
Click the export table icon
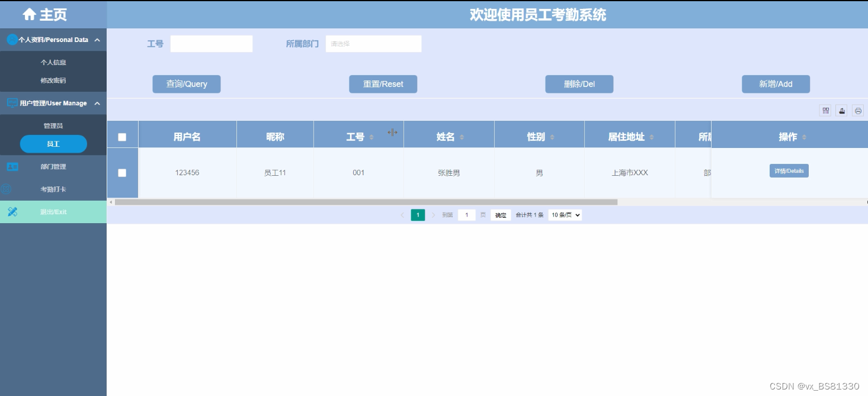click(842, 111)
